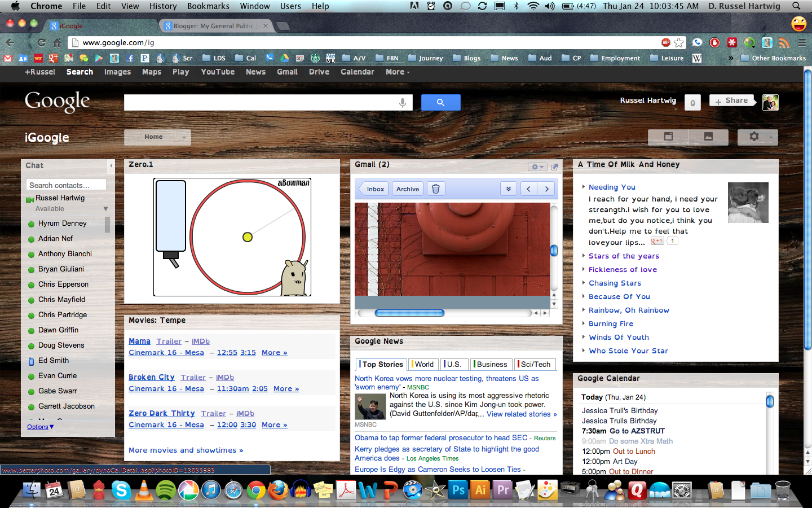Click More movies and showtimes link

pyautogui.click(x=186, y=450)
